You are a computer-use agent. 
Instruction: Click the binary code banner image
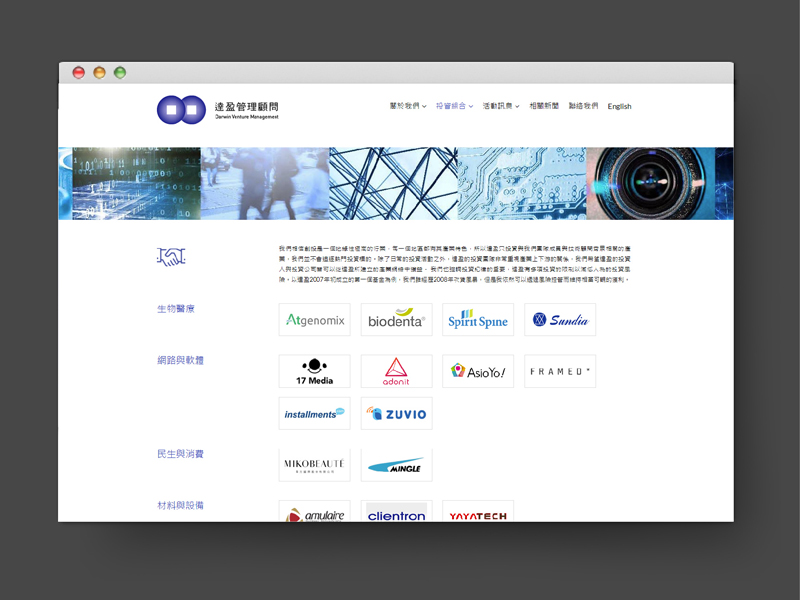(136, 184)
